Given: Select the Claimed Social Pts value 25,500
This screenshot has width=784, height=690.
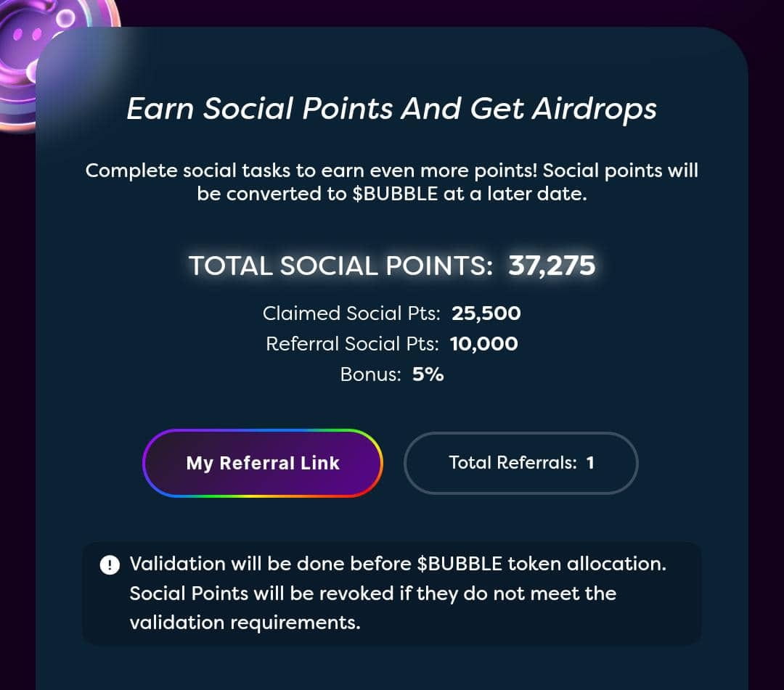Looking at the screenshot, I should click(x=485, y=313).
